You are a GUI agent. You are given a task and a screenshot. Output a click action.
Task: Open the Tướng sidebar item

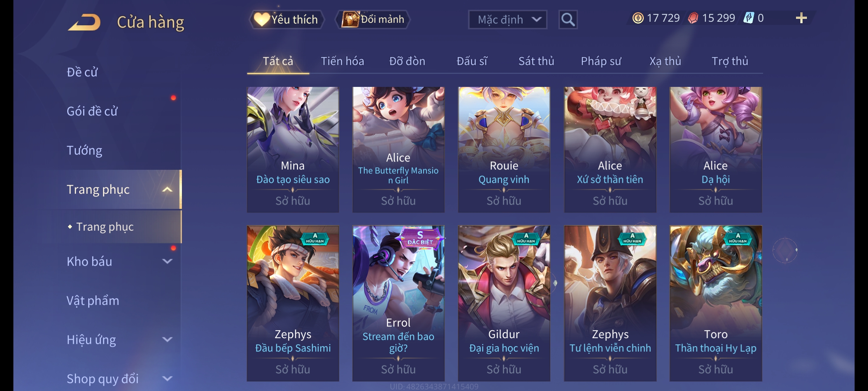click(x=84, y=150)
